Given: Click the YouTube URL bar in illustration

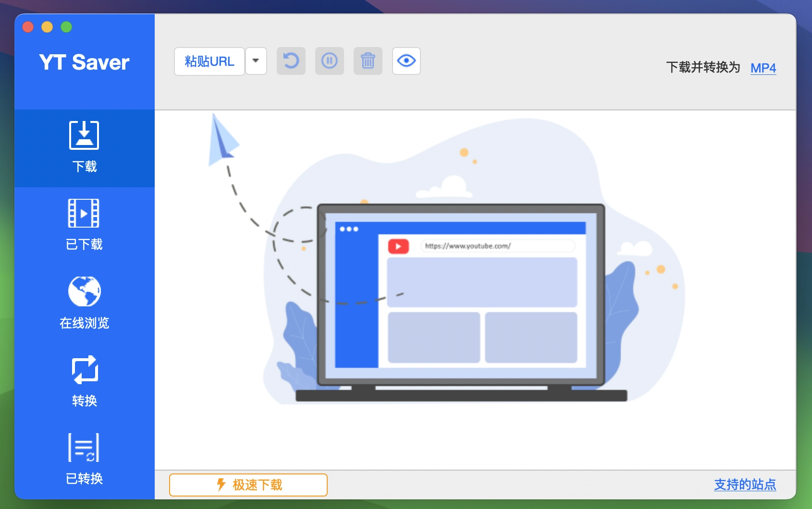Looking at the screenshot, I should 497,246.
